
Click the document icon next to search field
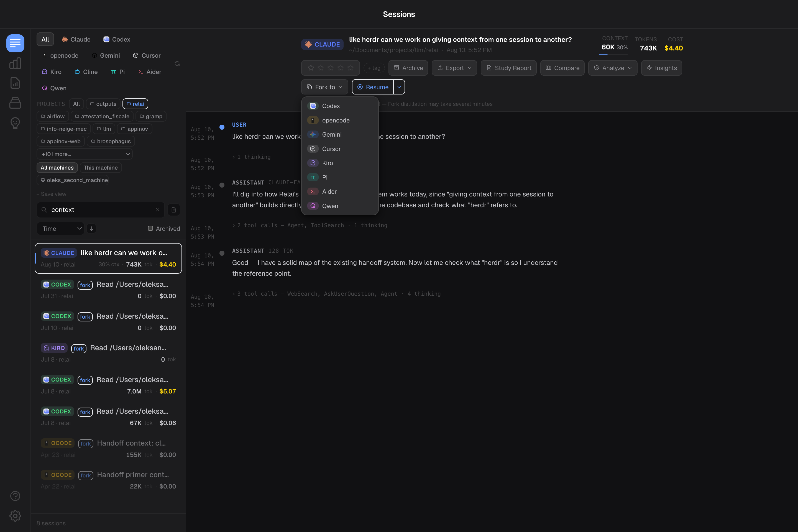coord(174,210)
